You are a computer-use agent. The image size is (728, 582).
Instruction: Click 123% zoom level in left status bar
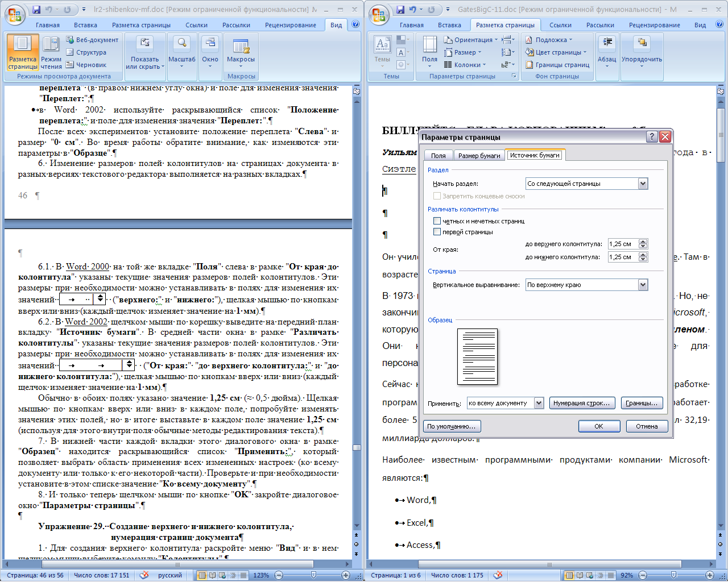pos(261,575)
